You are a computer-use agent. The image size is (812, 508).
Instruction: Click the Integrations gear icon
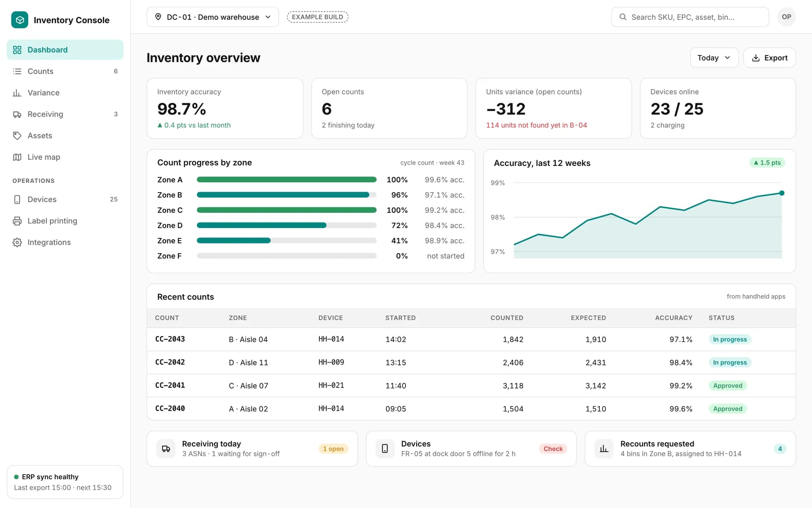(x=17, y=242)
